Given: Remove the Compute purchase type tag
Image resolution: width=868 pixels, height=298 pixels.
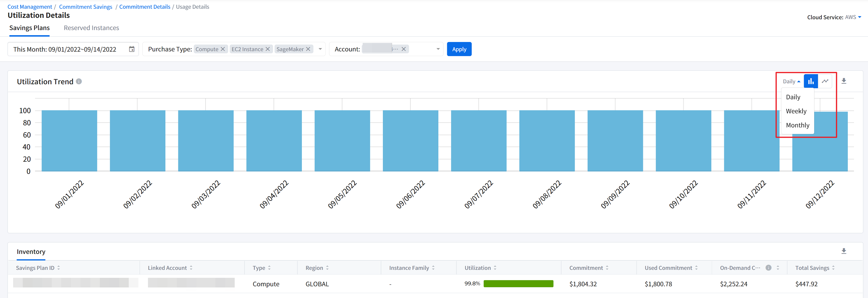Looking at the screenshot, I should pos(223,49).
